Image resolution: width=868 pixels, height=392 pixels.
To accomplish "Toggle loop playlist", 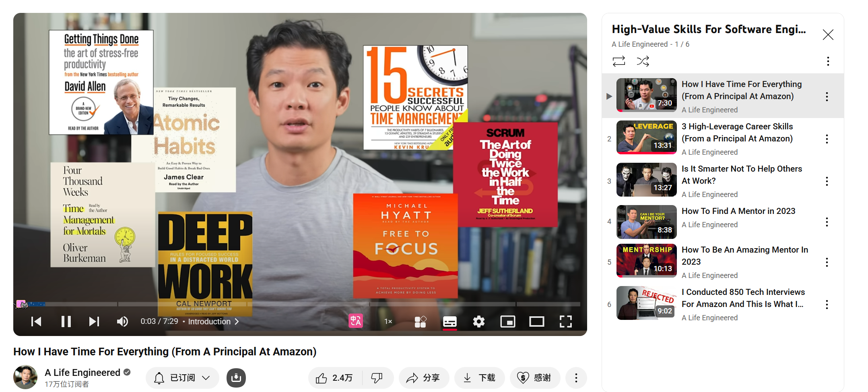I will 619,61.
